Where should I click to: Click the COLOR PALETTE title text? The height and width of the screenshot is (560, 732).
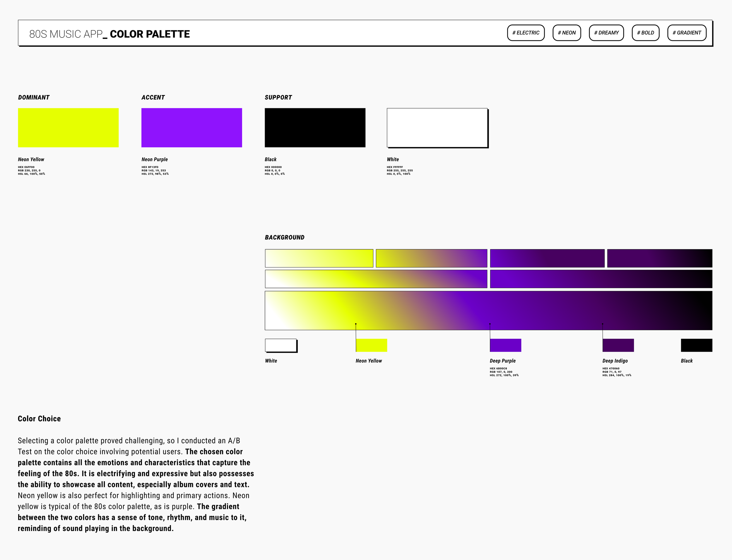click(x=150, y=34)
